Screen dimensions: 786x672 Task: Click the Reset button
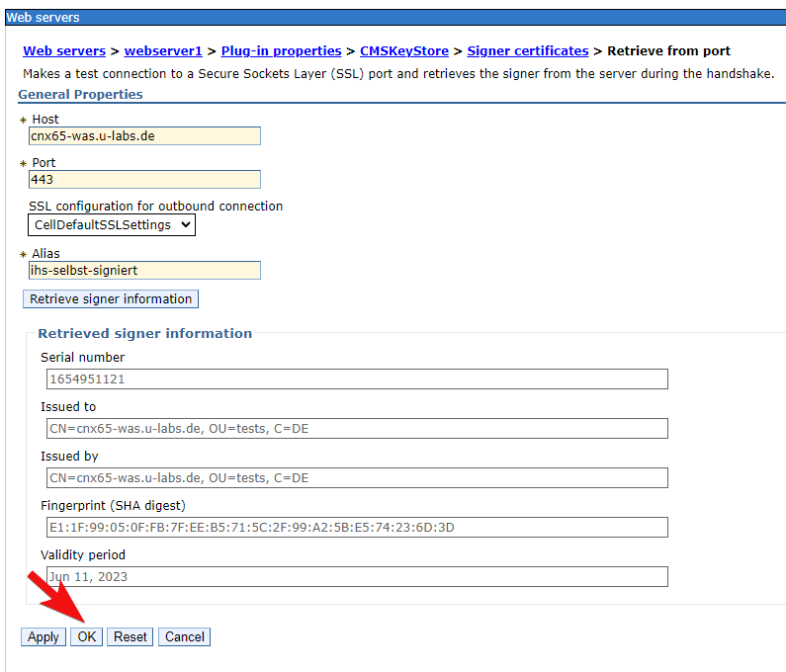click(130, 637)
